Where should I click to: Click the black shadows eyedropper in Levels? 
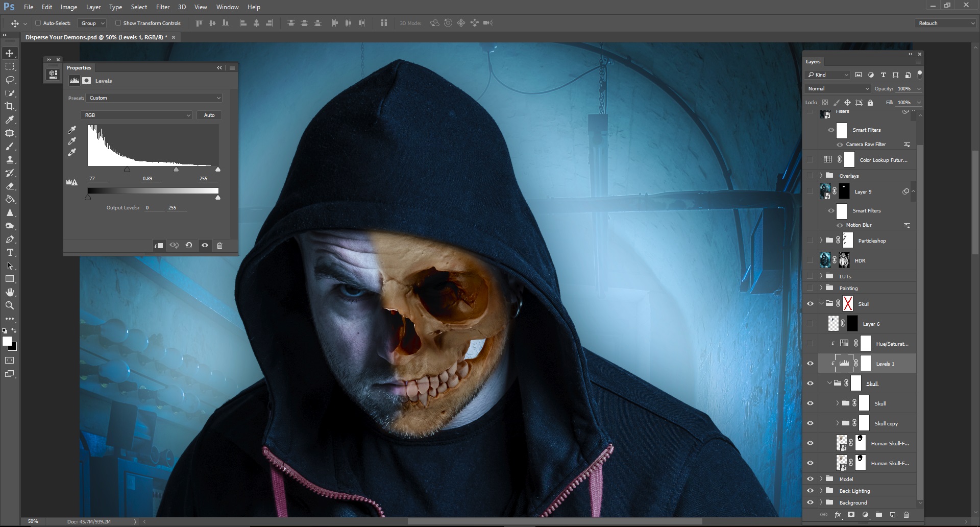[x=72, y=130]
